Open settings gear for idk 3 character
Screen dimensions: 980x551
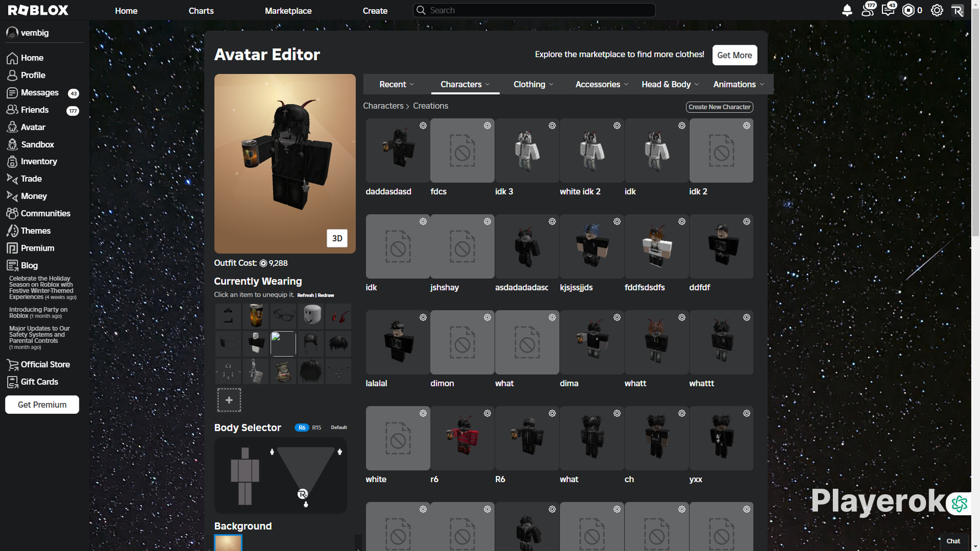[552, 126]
